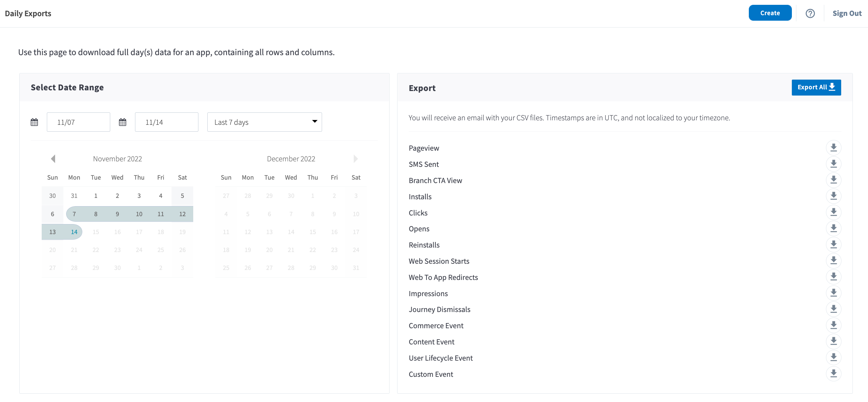Go to previous month in calendar
Viewport: 868px width, 402px height.
[x=53, y=159]
